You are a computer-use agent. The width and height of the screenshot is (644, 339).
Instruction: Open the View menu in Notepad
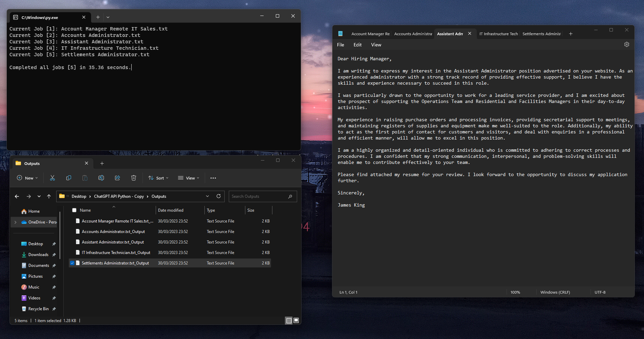pos(376,44)
